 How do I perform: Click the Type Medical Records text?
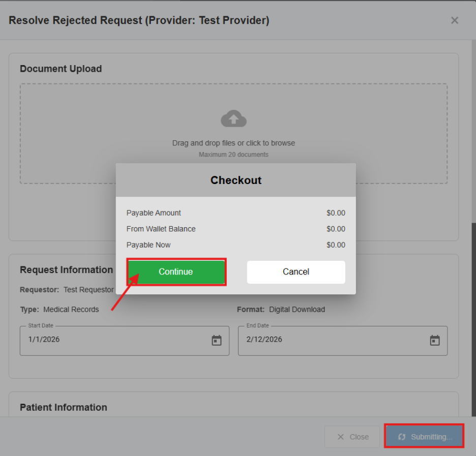(59, 309)
